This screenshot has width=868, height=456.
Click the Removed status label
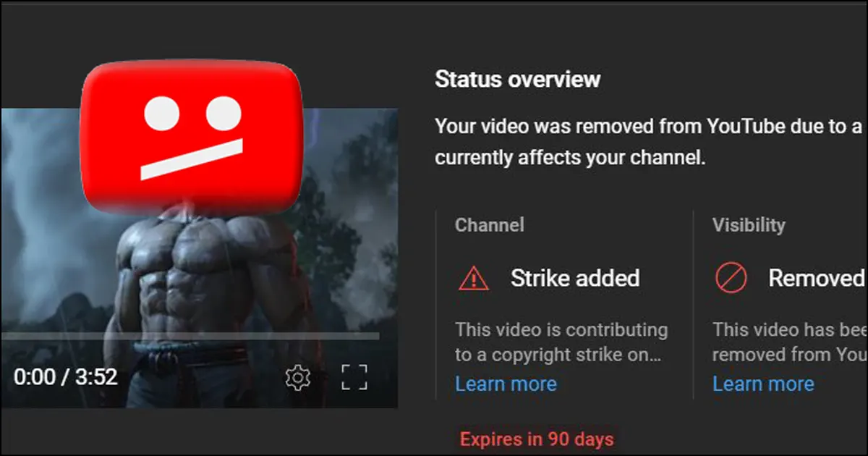point(816,278)
